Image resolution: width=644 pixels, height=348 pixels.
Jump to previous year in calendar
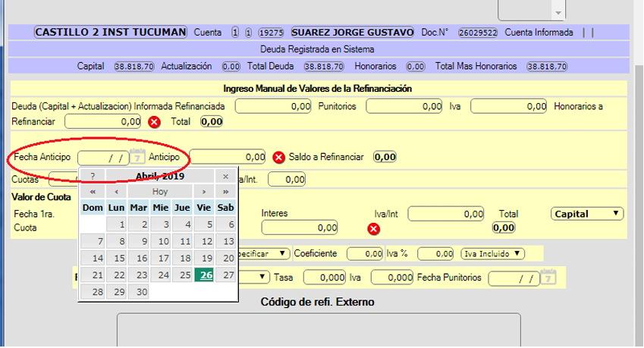click(x=93, y=192)
